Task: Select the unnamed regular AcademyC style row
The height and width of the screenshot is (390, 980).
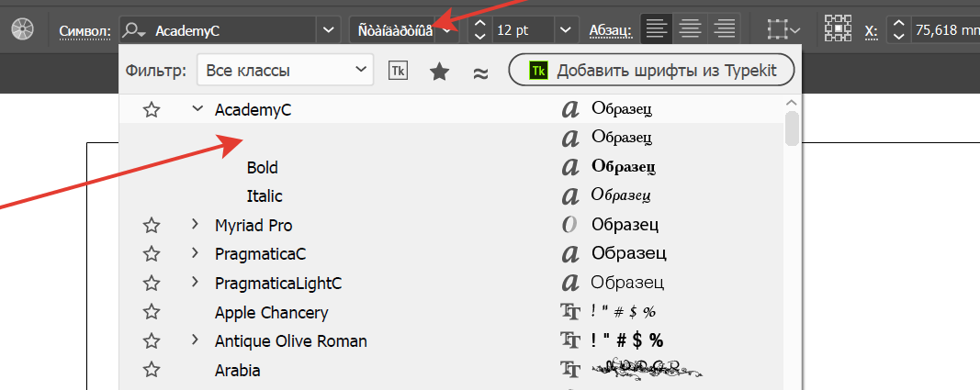Action: click(451, 138)
